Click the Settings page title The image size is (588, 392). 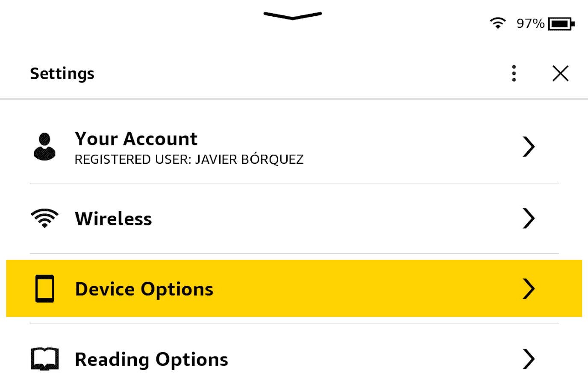click(62, 74)
